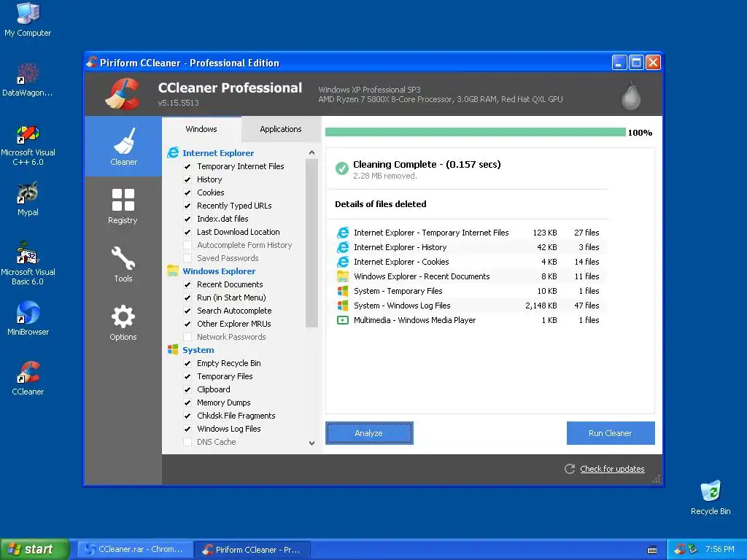Open Mypal browser desktop shortcut
Viewport: 747px width, 560px height.
point(28,198)
